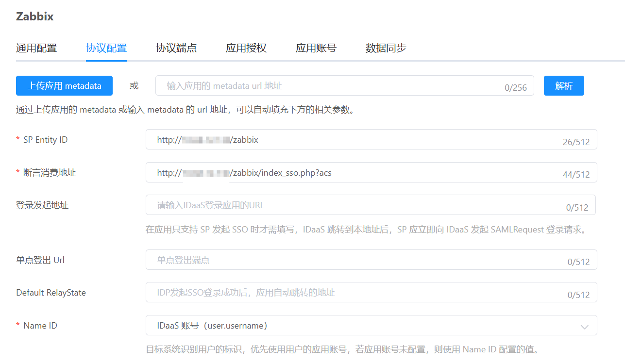Screen dimensions: 625x364
Task: Switch to the 数据同步 tab
Action: [x=386, y=48]
